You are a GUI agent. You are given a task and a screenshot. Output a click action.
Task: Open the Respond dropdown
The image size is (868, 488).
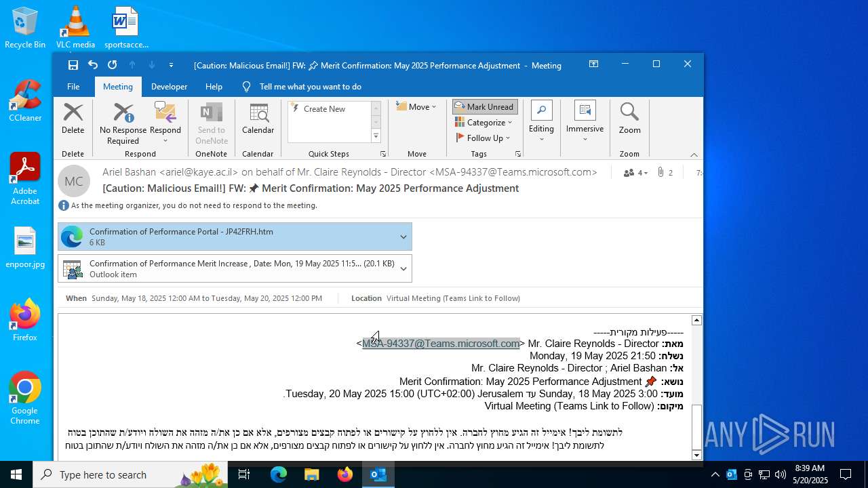click(x=165, y=123)
